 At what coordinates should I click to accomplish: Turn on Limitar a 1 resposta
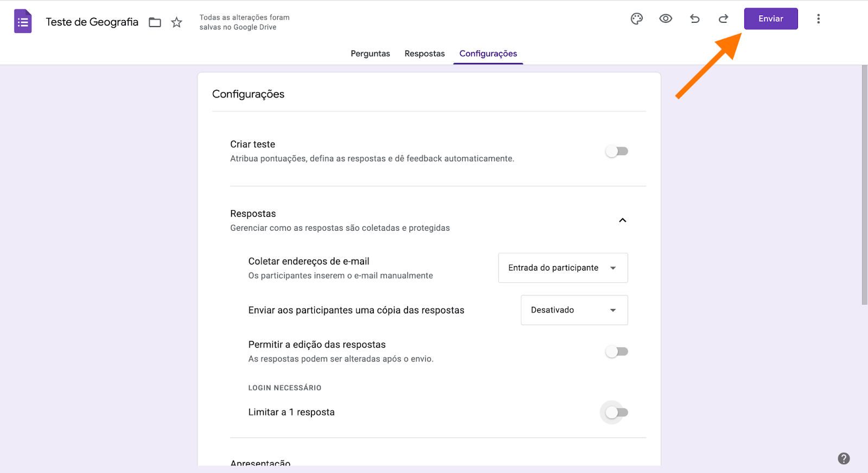(617, 413)
